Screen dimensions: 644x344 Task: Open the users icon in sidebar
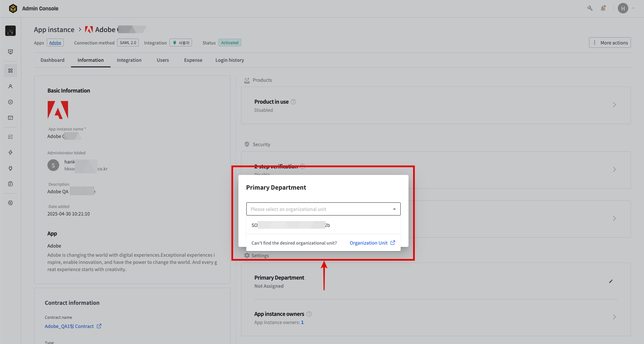10,86
